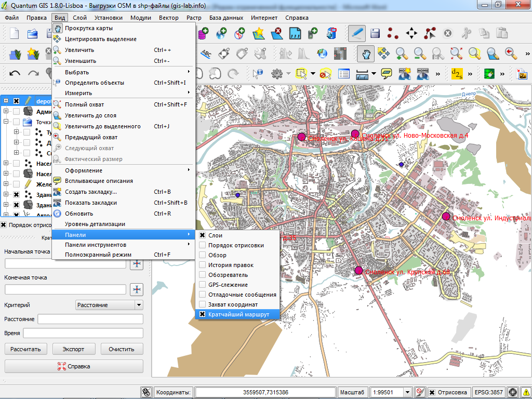Open the Панели инструментов submenu
The height and width of the screenshot is (399, 532).
click(124, 245)
